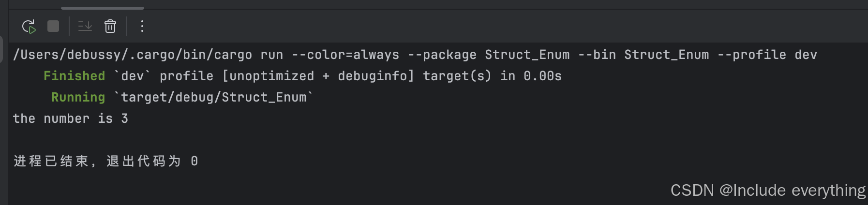
Task: Click the '--profile dev' argument
Action: pos(767,55)
